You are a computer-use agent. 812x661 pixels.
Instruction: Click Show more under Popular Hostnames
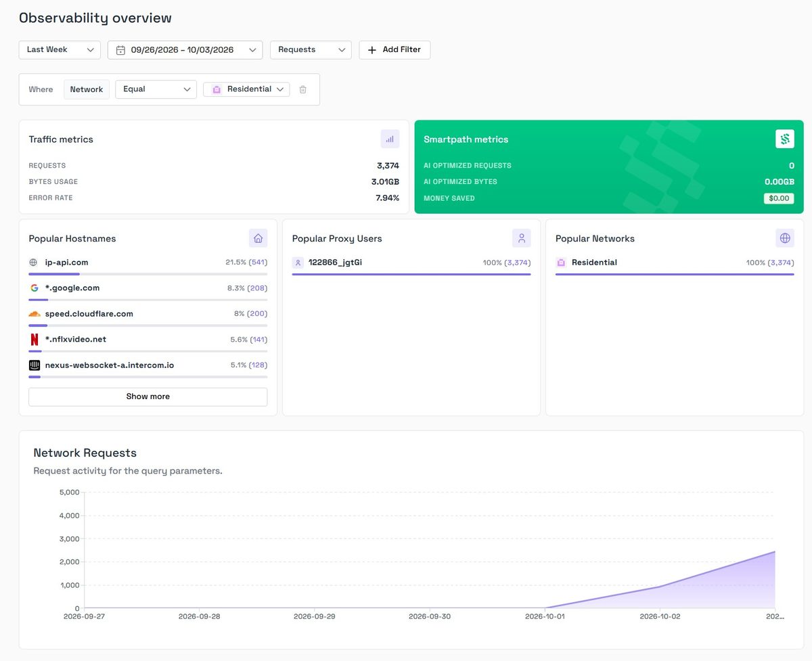point(148,396)
